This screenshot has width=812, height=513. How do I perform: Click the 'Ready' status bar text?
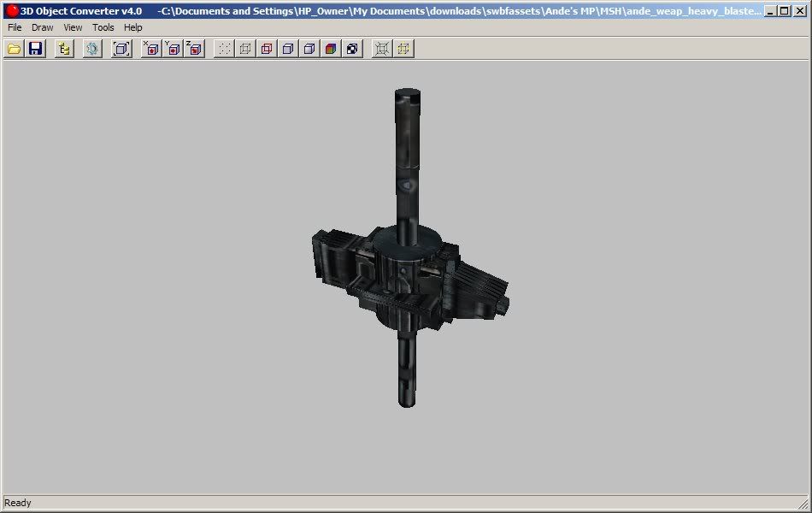click(x=18, y=503)
